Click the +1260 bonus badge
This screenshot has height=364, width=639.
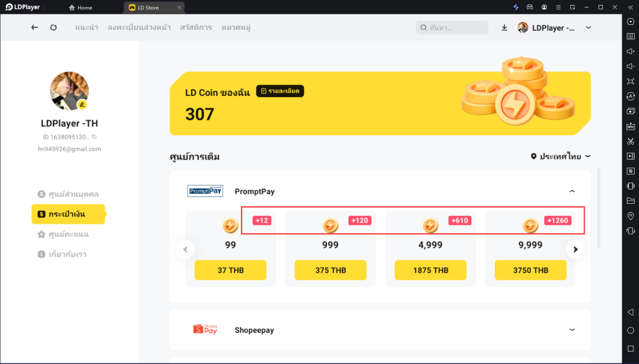click(x=557, y=220)
